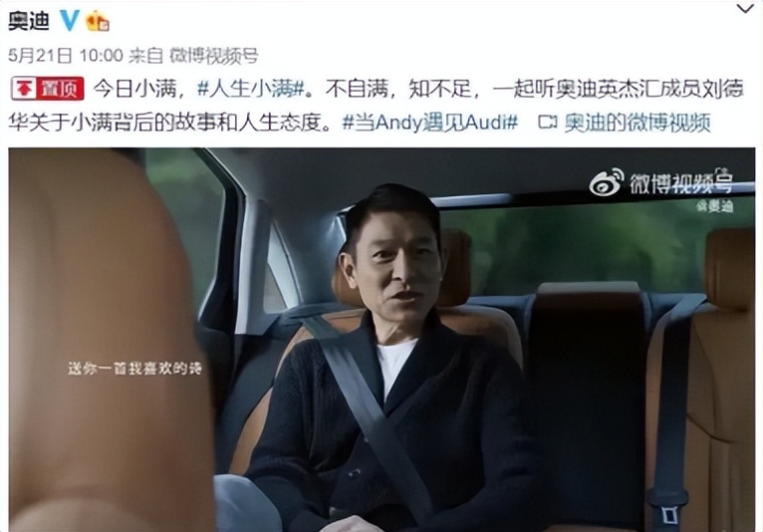This screenshot has height=532, width=763.
Task: Open the #人生小满# hashtag
Action: pyautogui.click(x=250, y=89)
